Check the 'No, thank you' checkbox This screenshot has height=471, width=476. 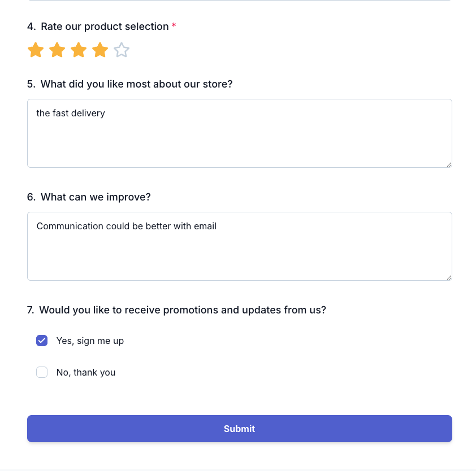(x=42, y=372)
